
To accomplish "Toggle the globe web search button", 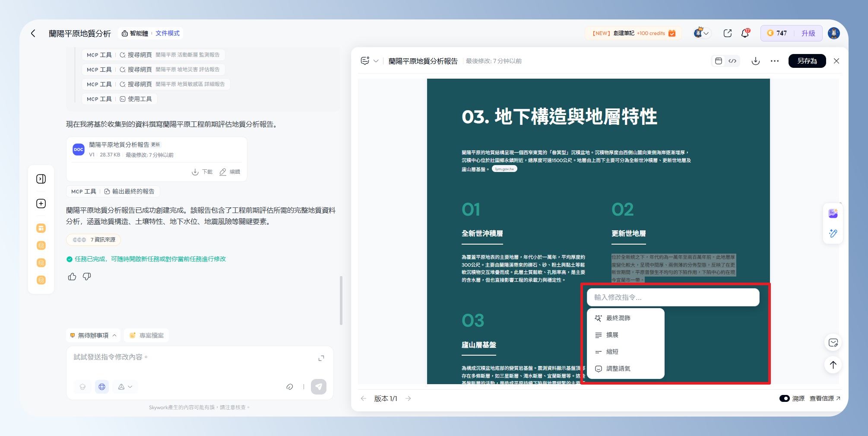I will click(102, 387).
